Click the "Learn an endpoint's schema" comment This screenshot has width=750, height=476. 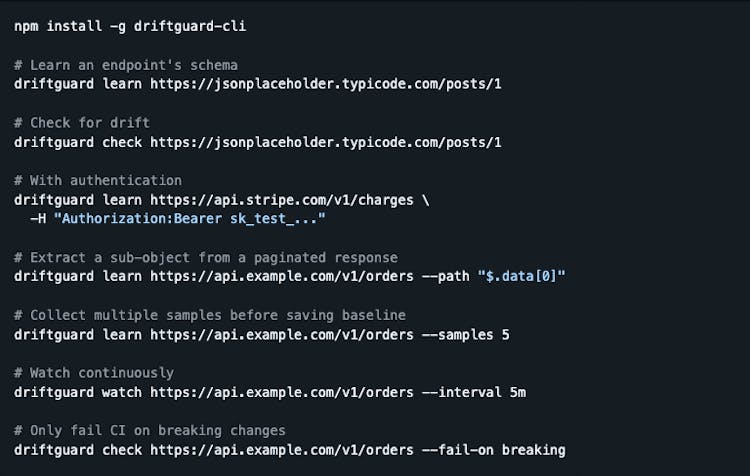126,65
